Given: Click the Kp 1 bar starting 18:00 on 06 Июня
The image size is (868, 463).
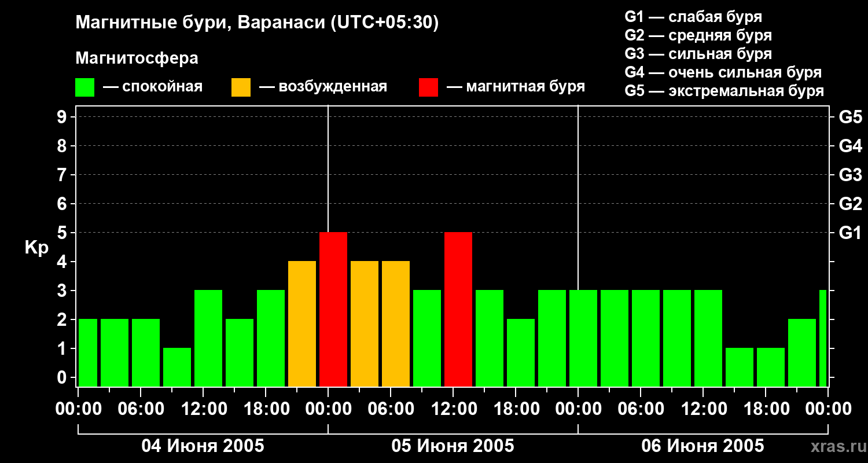Looking at the screenshot, I should coord(771,368).
